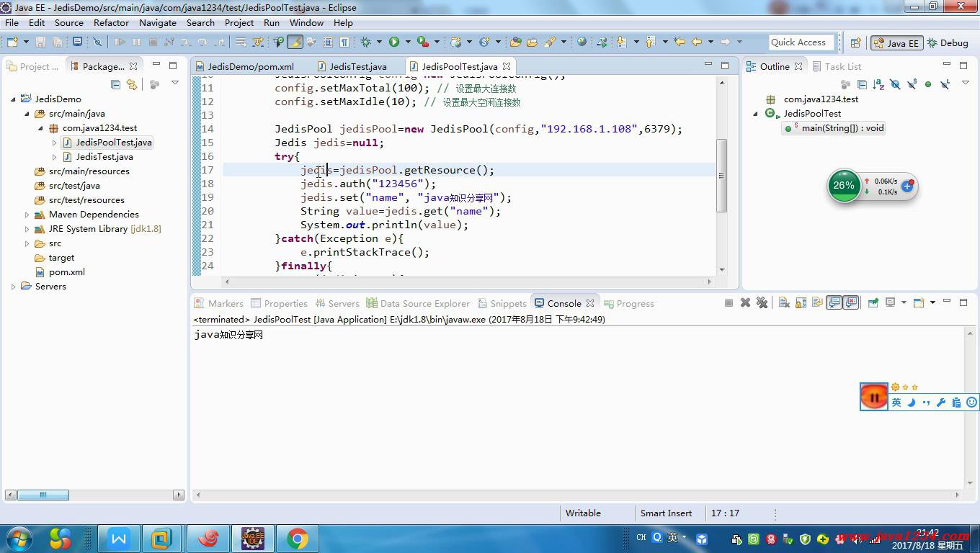Expand the Maven Dependencies node
980x553 pixels.
27,215
